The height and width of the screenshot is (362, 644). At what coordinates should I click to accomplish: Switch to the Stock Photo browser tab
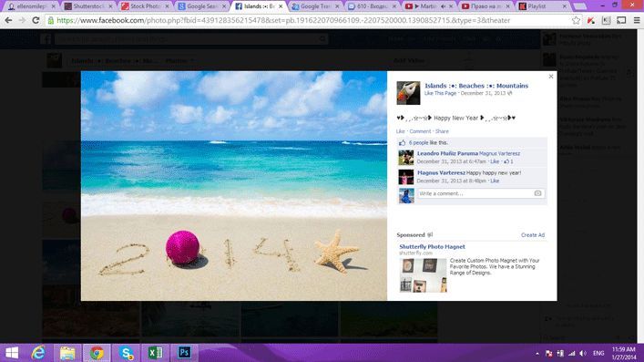click(145, 6)
